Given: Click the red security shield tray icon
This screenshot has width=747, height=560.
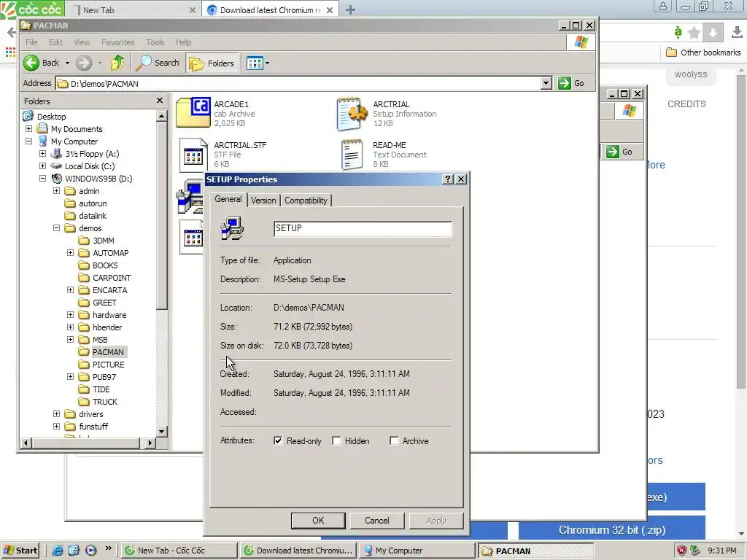Looking at the screenshot, I should [682, 551].
